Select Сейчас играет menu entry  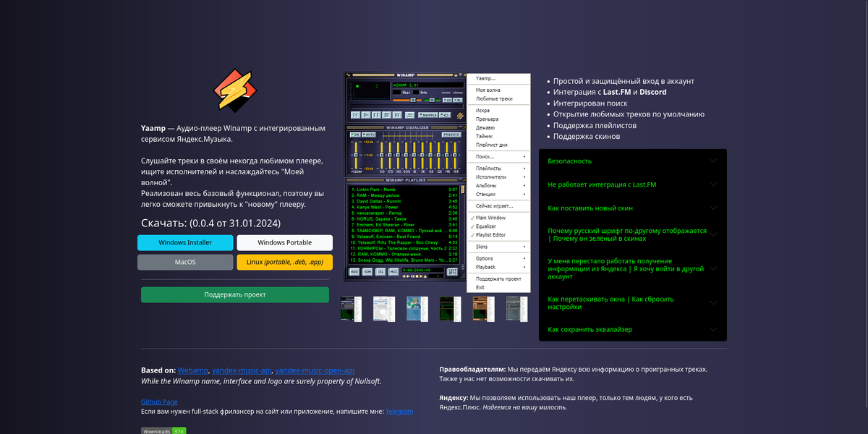tap(498, 205)
